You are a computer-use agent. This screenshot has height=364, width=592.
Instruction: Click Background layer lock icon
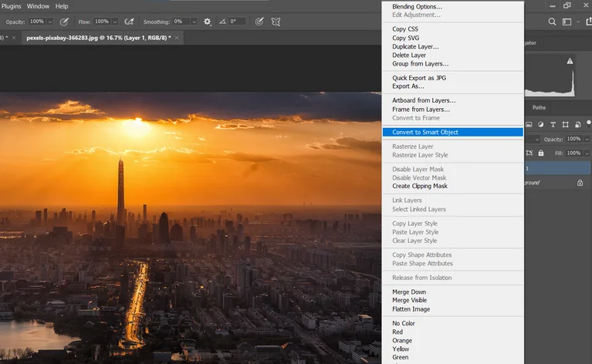(x=580, y=183)
